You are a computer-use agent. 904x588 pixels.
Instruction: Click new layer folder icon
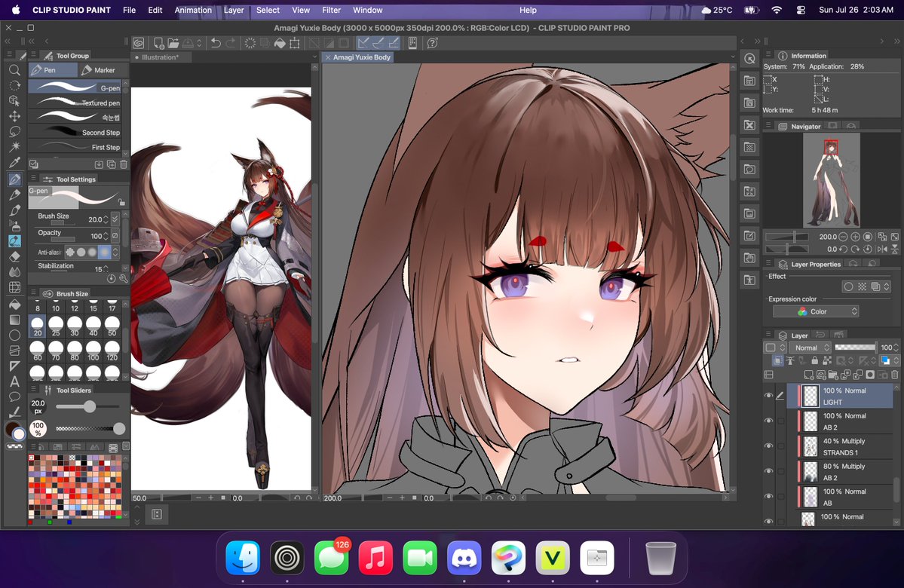tap(832, 375)
